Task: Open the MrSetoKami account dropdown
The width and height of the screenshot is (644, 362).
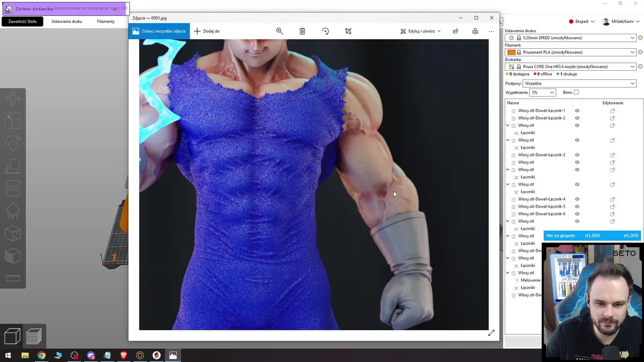Action: (x=621, y=22)
